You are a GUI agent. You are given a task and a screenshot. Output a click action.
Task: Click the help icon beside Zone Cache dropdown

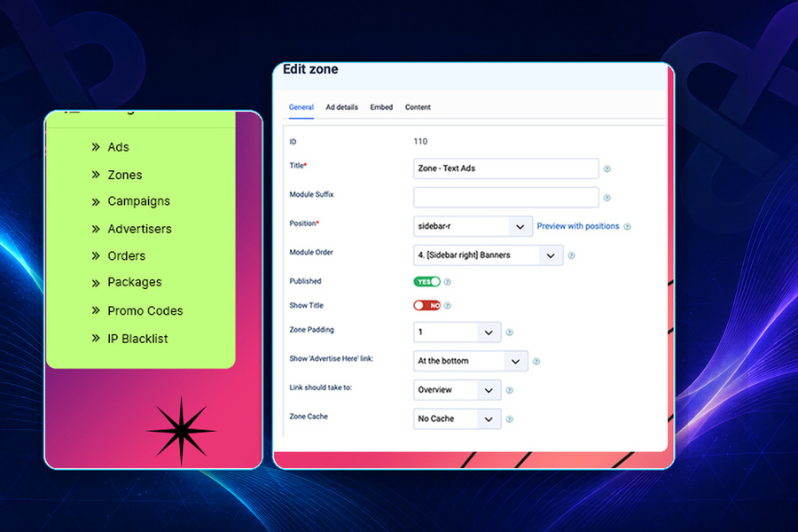pos(509,419)
